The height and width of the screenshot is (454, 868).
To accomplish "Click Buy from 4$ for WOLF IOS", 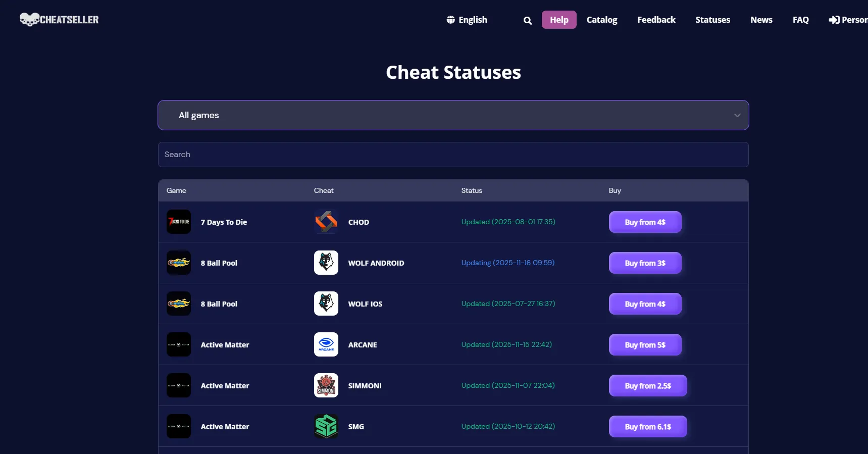I will tap(645, 304).
